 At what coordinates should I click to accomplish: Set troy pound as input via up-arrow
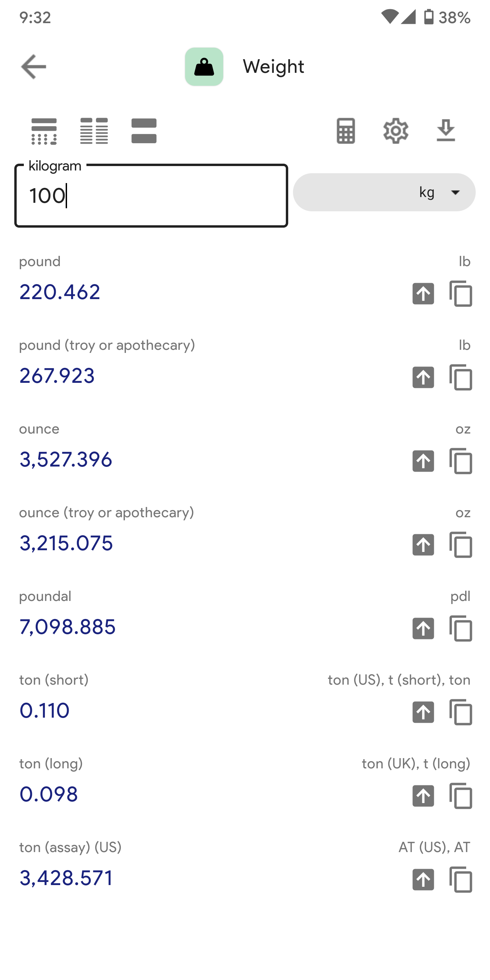[x=423, y=377]
